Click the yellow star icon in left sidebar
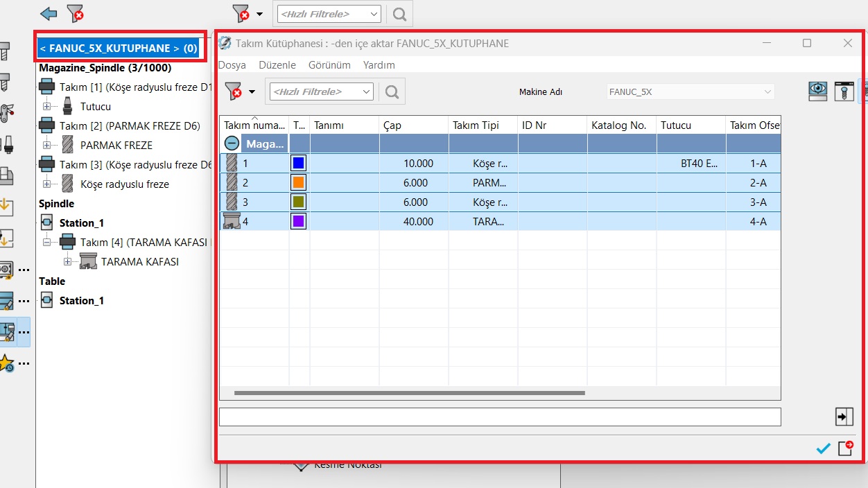Viewport: 868px width, 488px height. coord(6,363)
